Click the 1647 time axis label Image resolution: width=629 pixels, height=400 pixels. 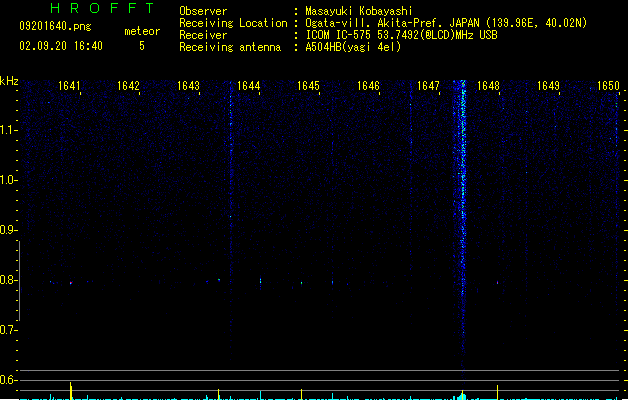(x=428, y=86)
